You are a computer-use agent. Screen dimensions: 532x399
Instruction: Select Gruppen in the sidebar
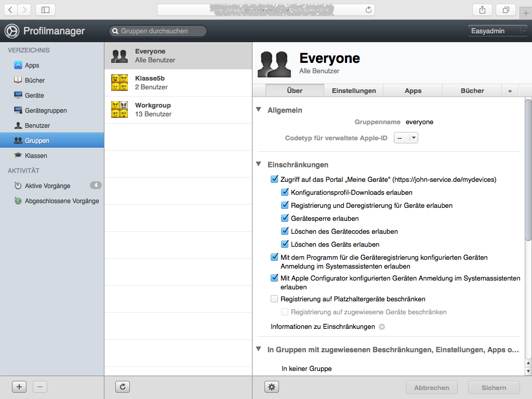52,140
